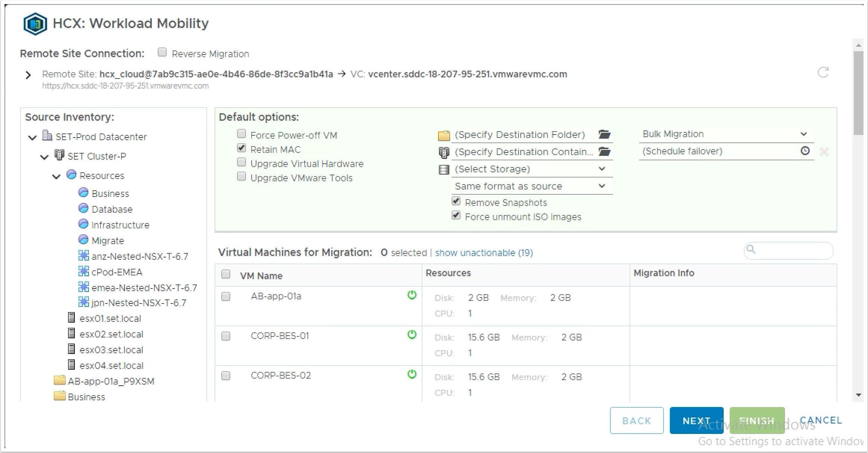
Task: Click the power state icon for CORP-BES-02
Action: tap(412, 374)
